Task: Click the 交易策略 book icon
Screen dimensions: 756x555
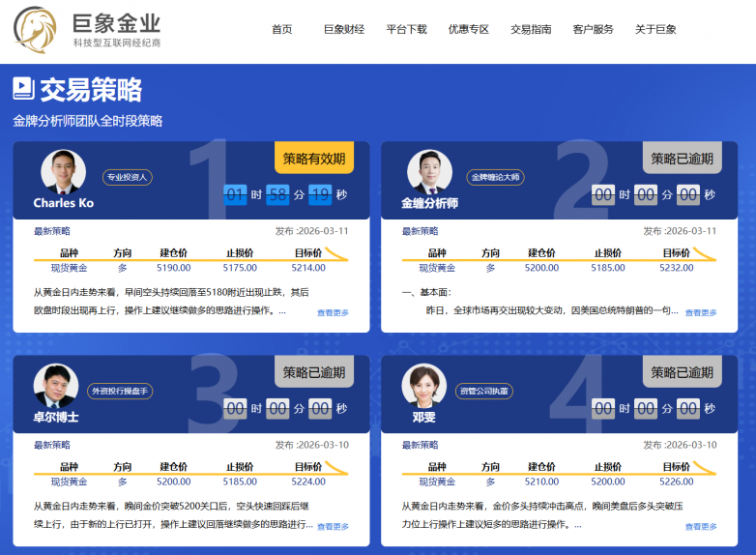Action: click(23, 89)
